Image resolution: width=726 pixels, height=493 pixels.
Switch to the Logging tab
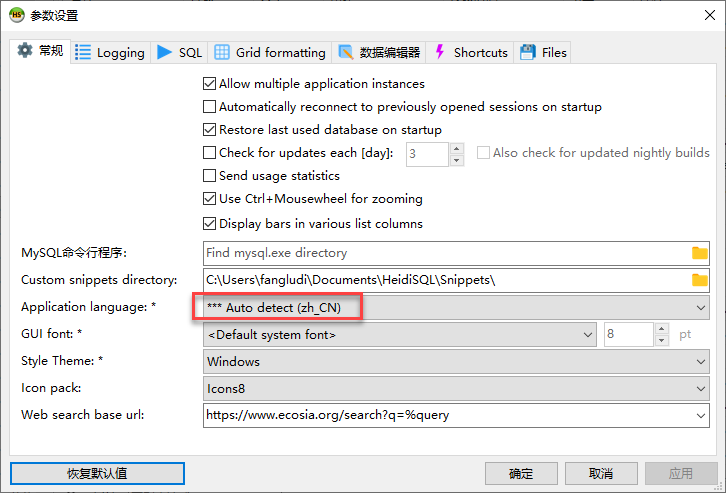(110, 52)
